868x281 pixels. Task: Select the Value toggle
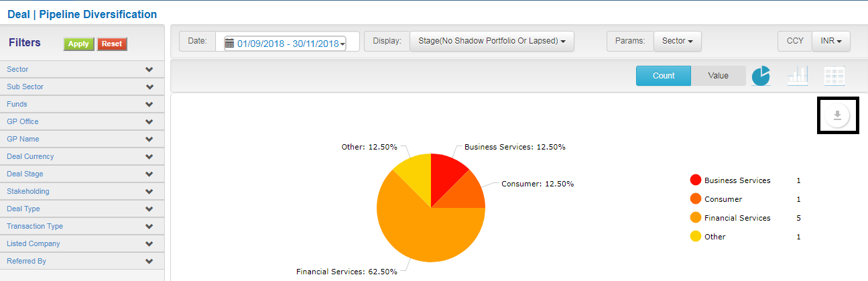(x=718, y=76)
